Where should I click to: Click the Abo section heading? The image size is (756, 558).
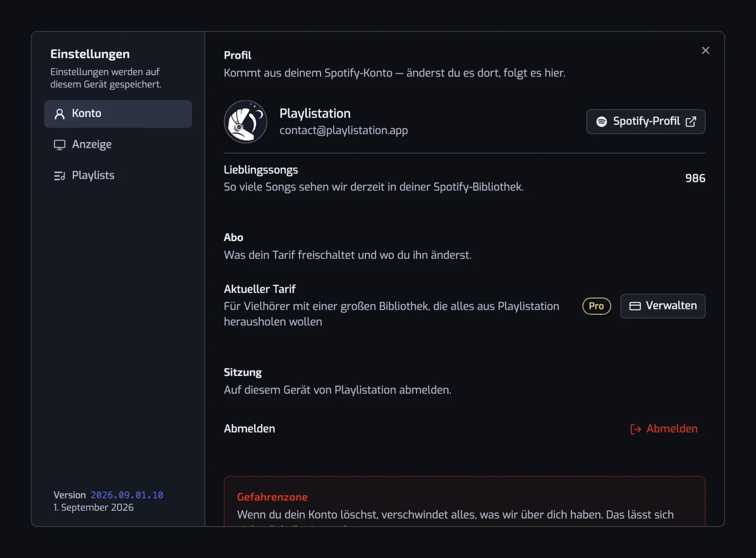tap(233, 238)
